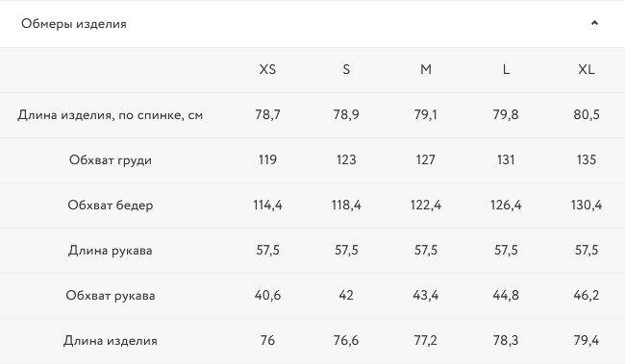Click the 78,3 length value for L
Screen dimensions: 625x364
coord(506,341)
